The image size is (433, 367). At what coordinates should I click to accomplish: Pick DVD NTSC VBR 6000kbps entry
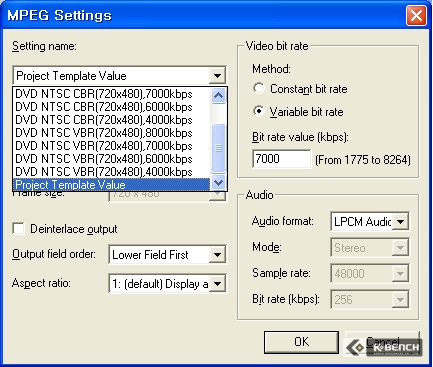tap(112, 159)
